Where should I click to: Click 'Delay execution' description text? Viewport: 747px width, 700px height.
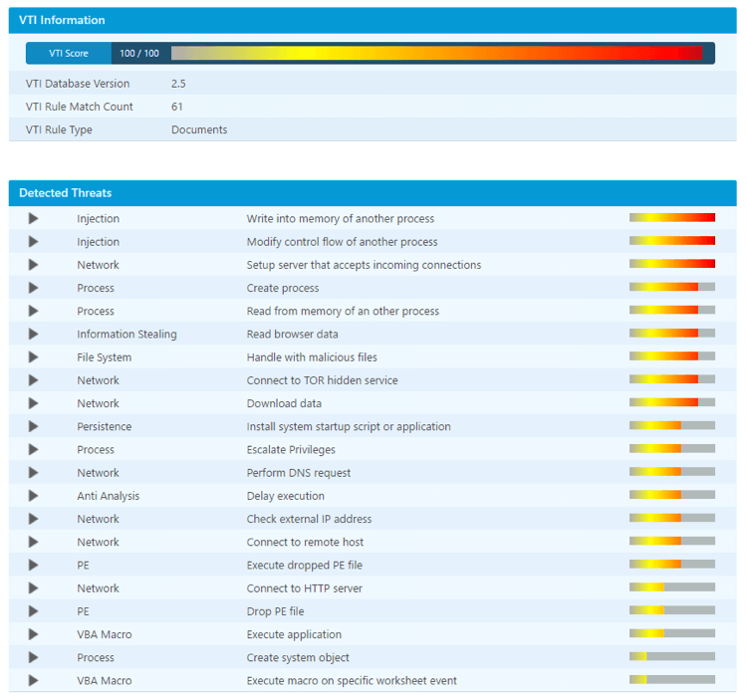tap(286, 496)
